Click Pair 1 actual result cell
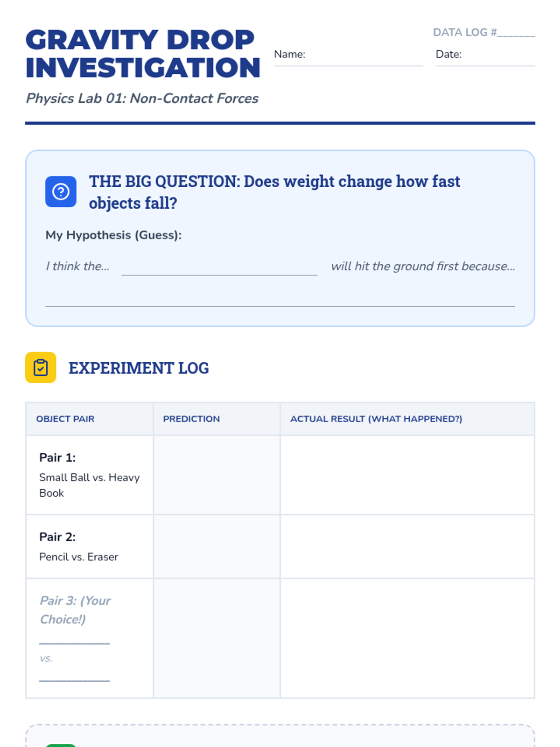Viewport: 560px width, 747px height. click(x=407, y=475)
